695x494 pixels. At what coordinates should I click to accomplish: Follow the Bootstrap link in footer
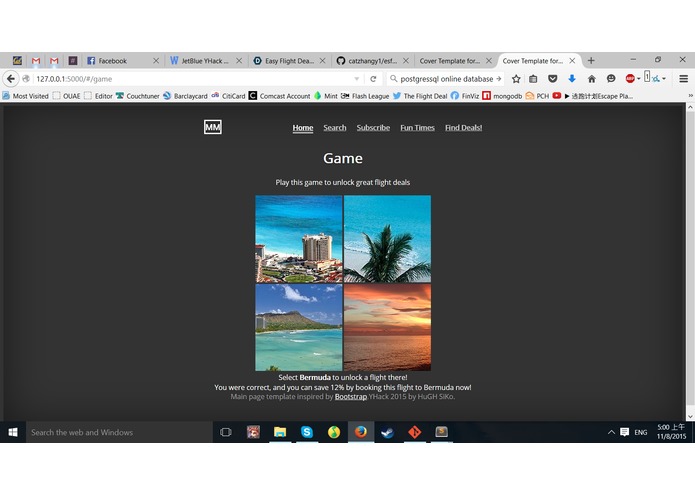[351, 397]
